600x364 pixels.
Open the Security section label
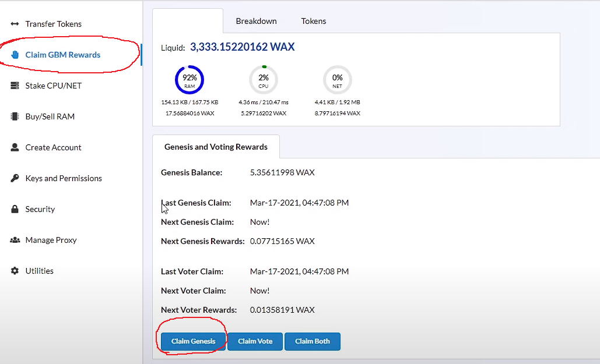coord(40,209)
